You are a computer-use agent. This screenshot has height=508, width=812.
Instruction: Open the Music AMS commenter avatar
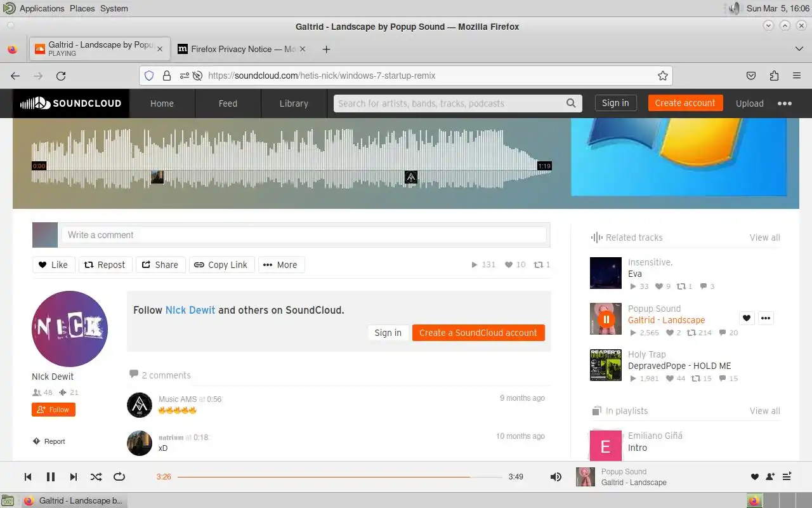140,405
